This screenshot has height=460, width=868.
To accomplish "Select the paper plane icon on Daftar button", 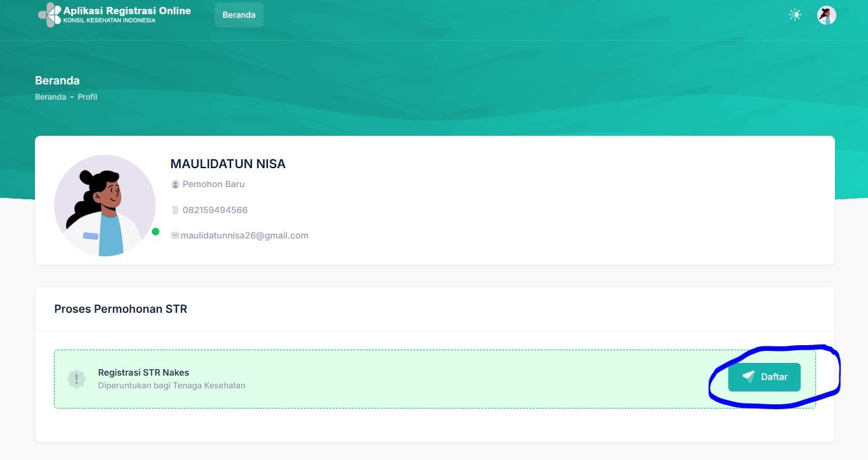I will click(748, 376).
